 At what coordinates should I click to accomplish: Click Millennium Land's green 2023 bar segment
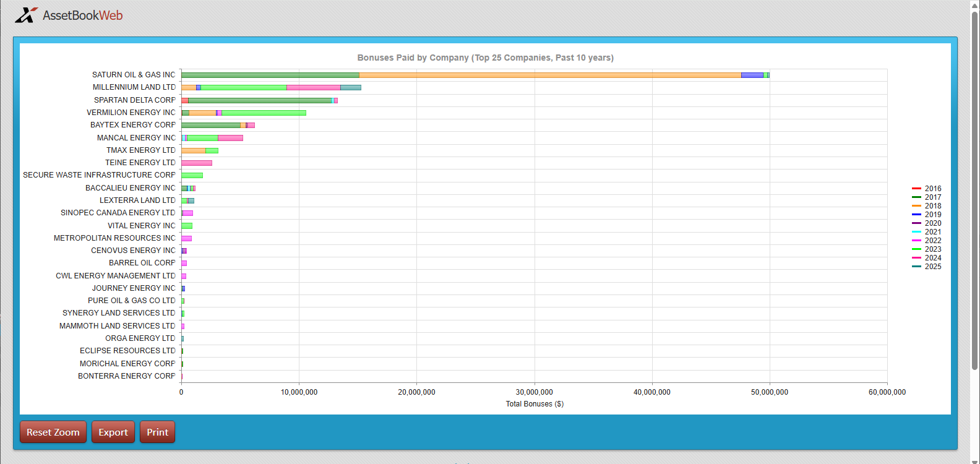tap(244, 88)
